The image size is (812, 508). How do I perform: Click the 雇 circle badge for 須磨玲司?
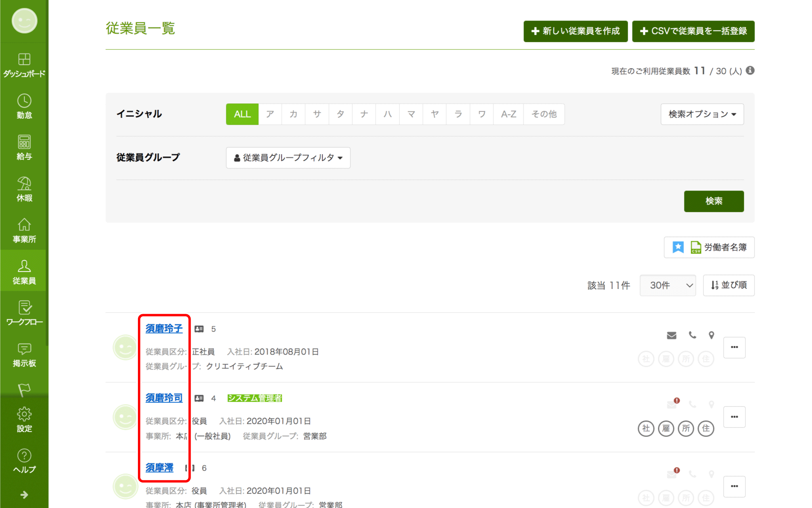pyautogui.click(x=666, y=428)
